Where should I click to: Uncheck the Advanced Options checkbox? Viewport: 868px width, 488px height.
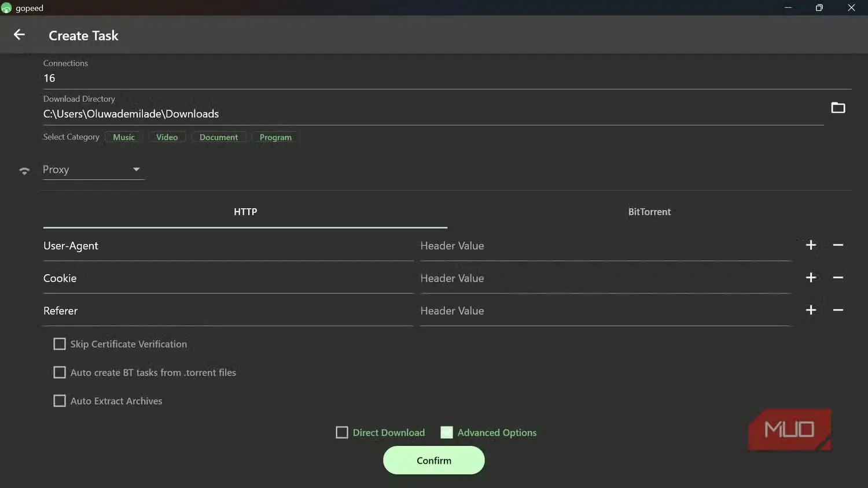447,432
